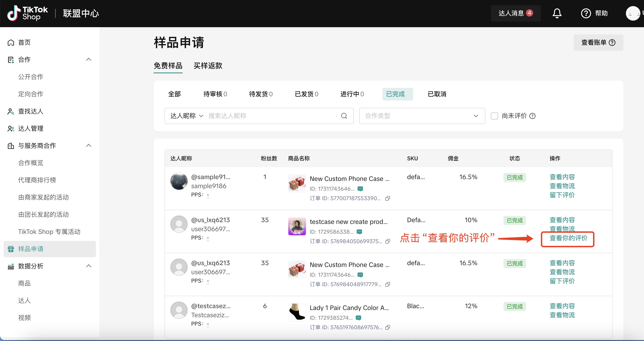Viewport: 644px width, 341px height.
Task: Click the Lady 1 Pair sock product thumbnail
Action: [x=297, y=312]
